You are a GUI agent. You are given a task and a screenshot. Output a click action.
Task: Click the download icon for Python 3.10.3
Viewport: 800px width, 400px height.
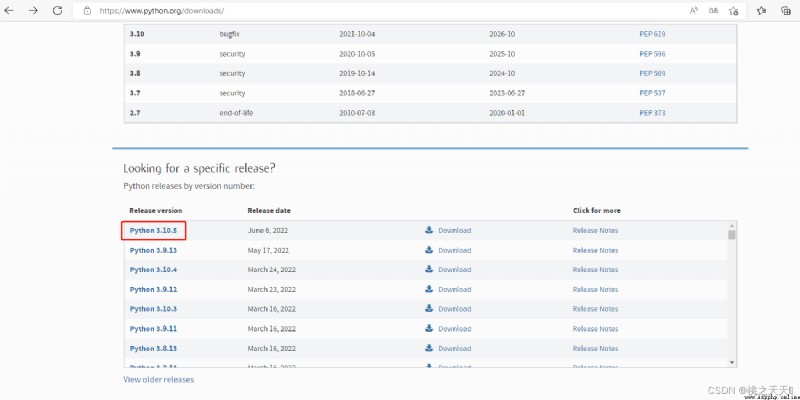429,309
